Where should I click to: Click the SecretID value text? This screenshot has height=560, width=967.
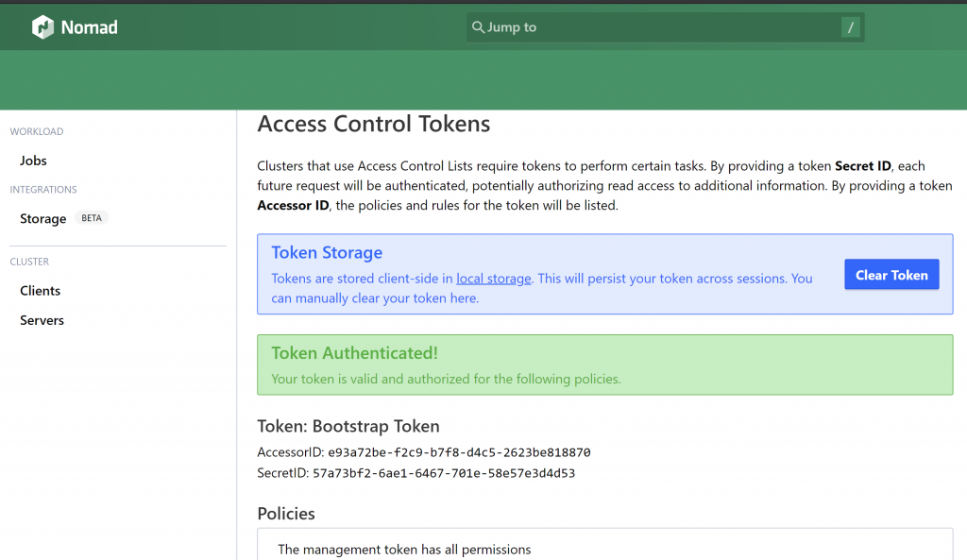coord(444,473)
